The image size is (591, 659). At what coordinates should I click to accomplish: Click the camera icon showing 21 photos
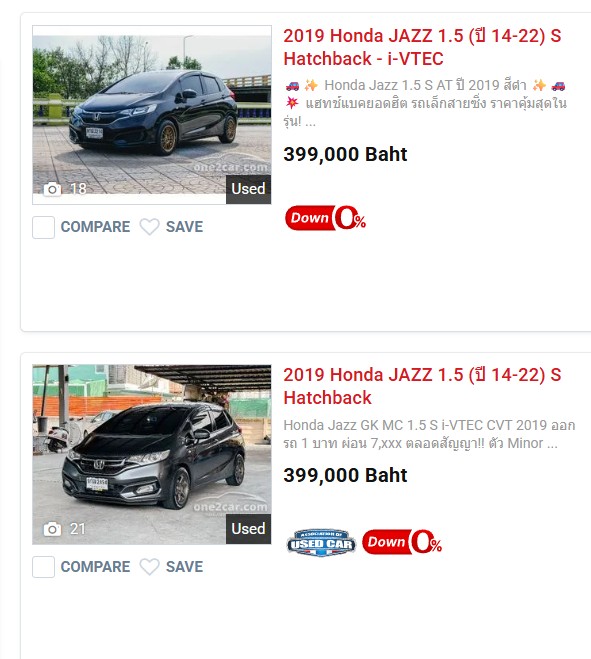[x=53, y=529]
